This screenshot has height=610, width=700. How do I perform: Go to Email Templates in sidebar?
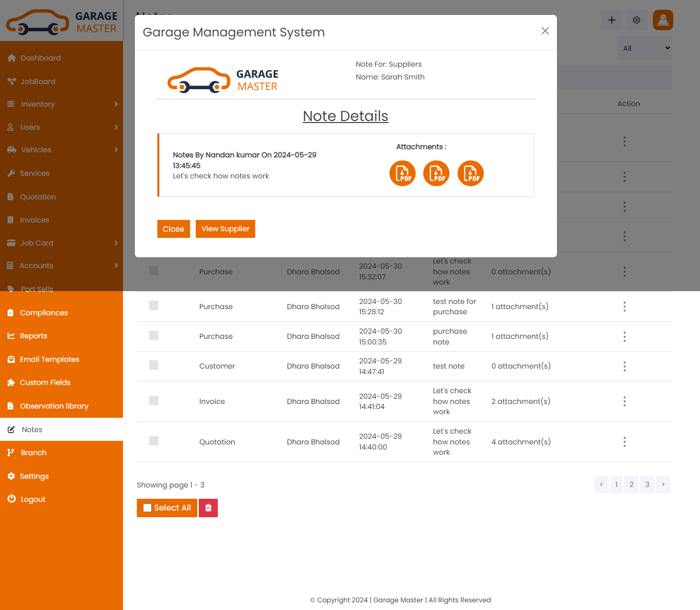[49, 359]
